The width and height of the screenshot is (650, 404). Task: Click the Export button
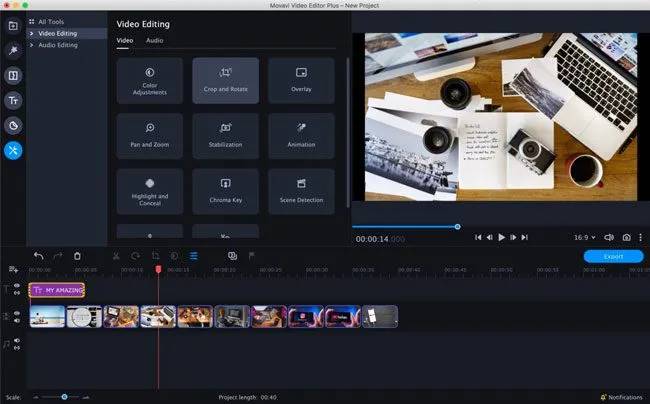tap(614, 256)
